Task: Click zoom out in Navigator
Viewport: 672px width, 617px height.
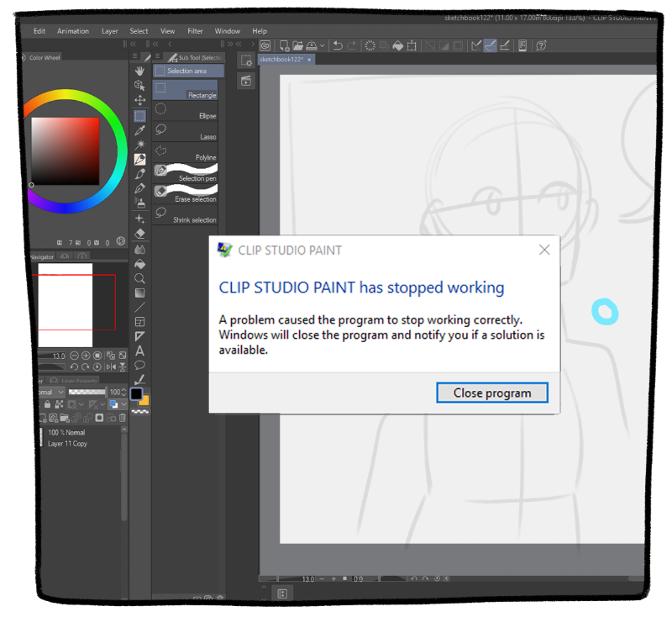Action: click(74, 356)
